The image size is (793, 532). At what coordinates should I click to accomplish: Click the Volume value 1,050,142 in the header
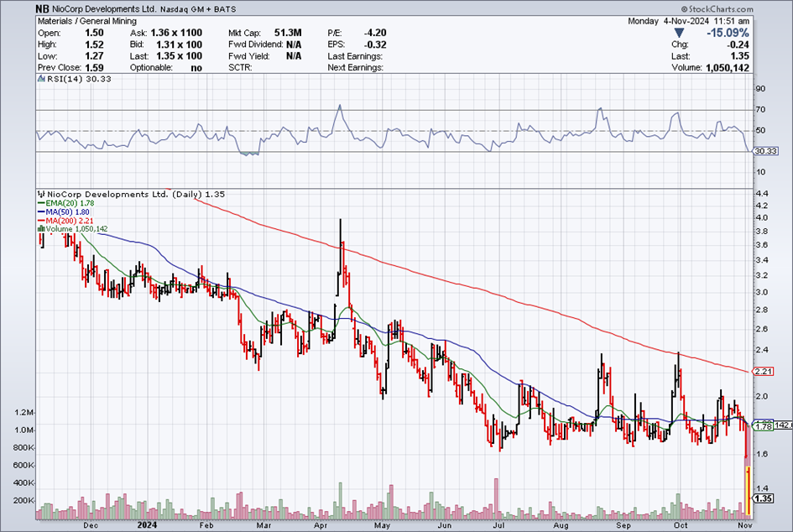728,68
